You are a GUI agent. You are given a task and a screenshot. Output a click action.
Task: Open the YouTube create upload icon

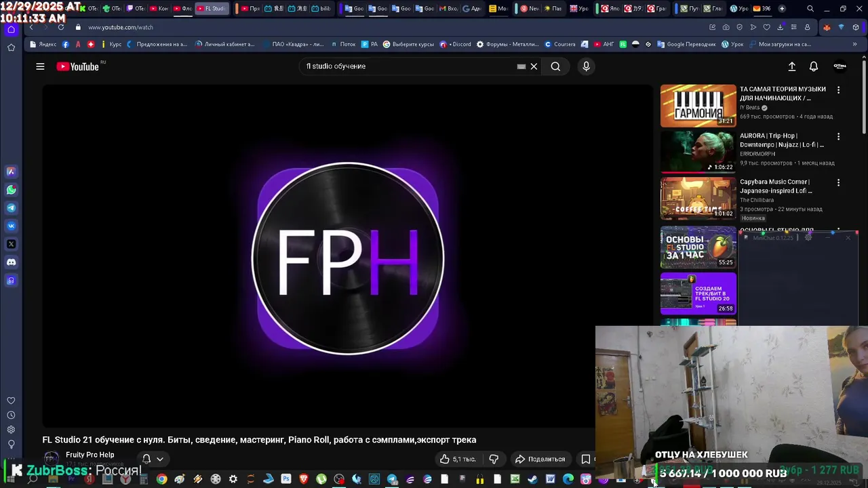[x=791, y=66]
